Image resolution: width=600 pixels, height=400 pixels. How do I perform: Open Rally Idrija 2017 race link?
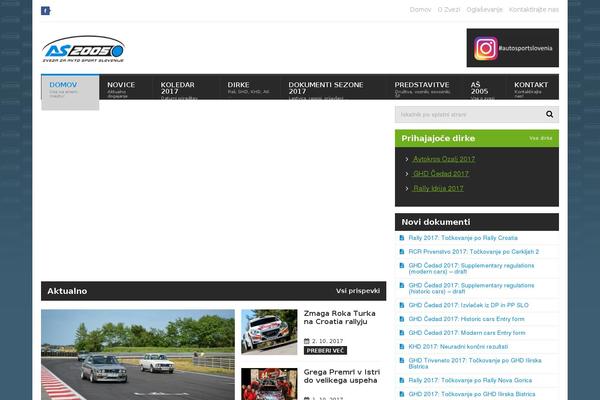[x=438, y=188]
